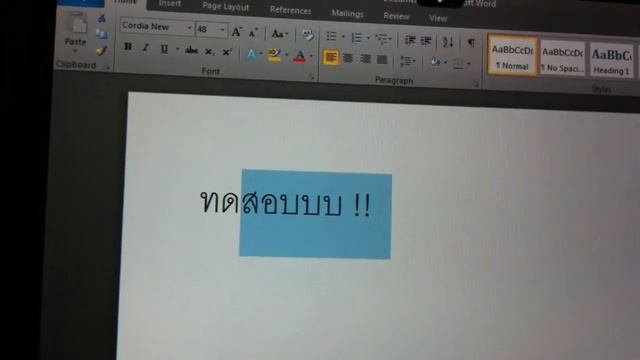Apply yellow text highlight color
This screenshot has width=640, height=360.
point(274,55)
